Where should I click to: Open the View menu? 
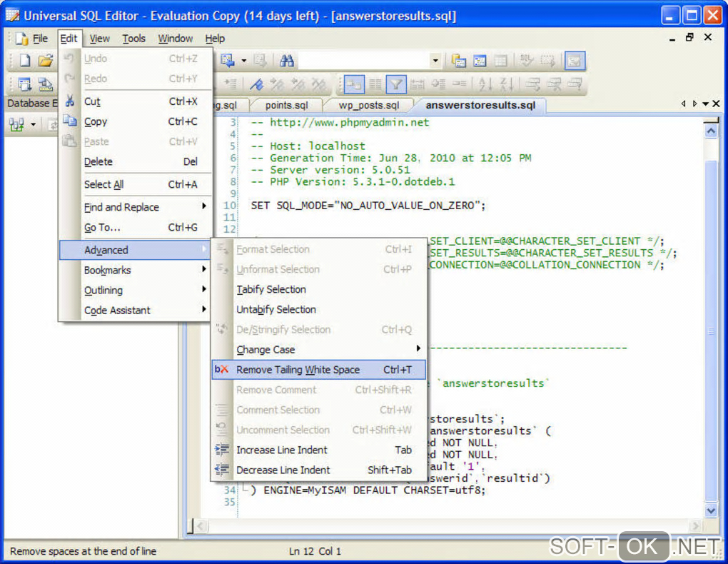99,39
